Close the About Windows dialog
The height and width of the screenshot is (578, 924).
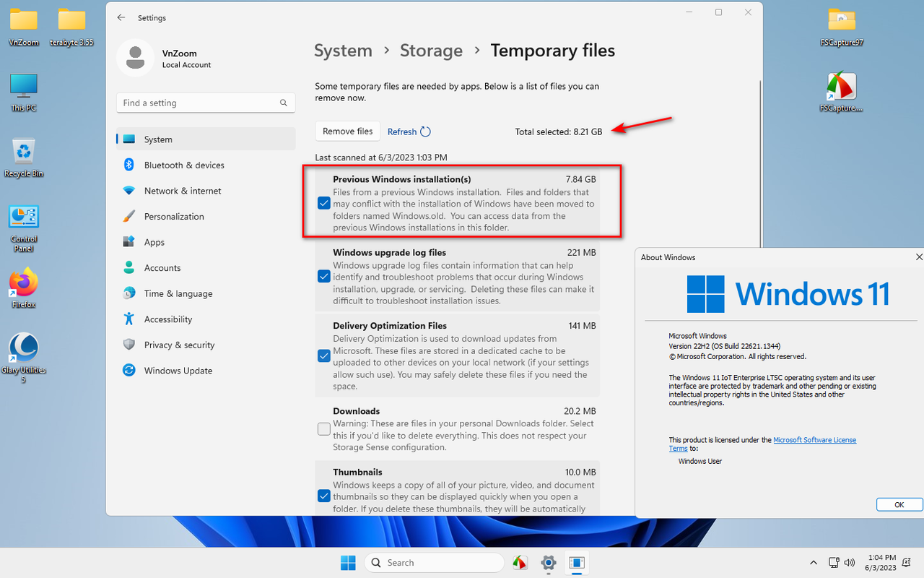[918, 257]
